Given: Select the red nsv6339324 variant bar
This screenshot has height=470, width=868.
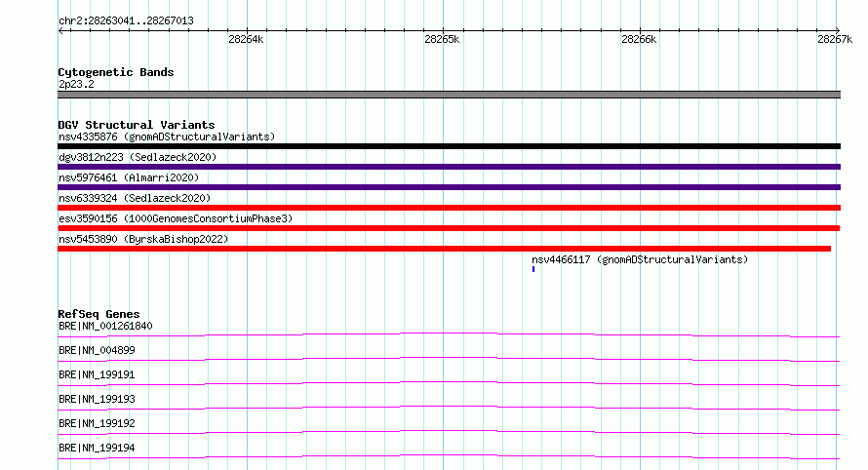Looking at the screenshot, I should click(x=449, y=208).
